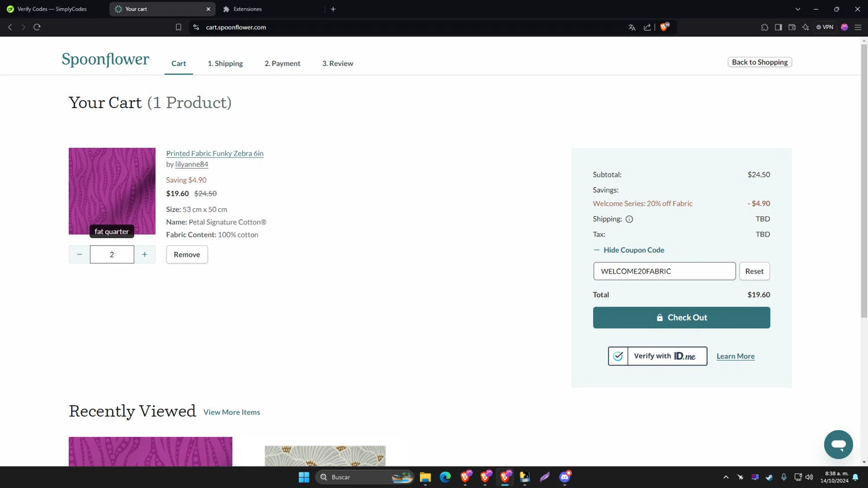
Task: Open View More Items link
Action: tap(231, 412)
